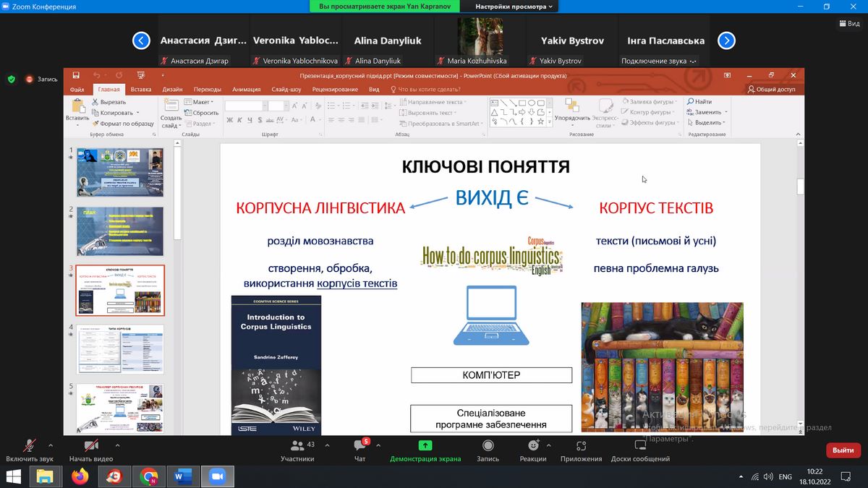The width and height of the screenshot is (868, 488).
Task: Toggle the Запись recording button in toolbar
Action: click(488, 446)
